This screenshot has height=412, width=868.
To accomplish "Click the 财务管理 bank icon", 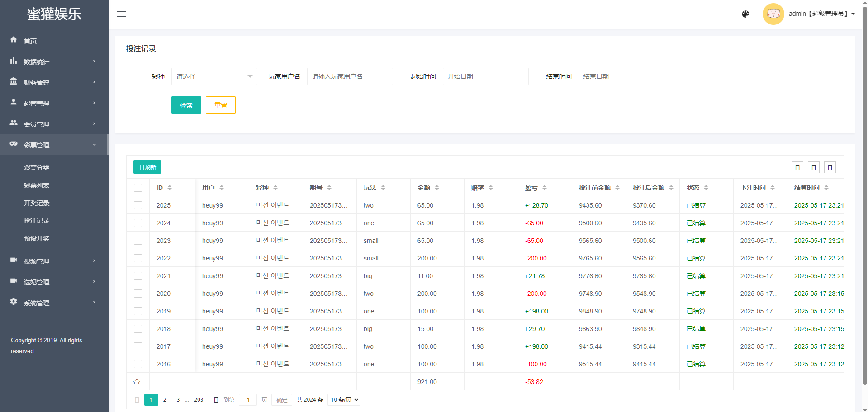I will pos(14,81).
